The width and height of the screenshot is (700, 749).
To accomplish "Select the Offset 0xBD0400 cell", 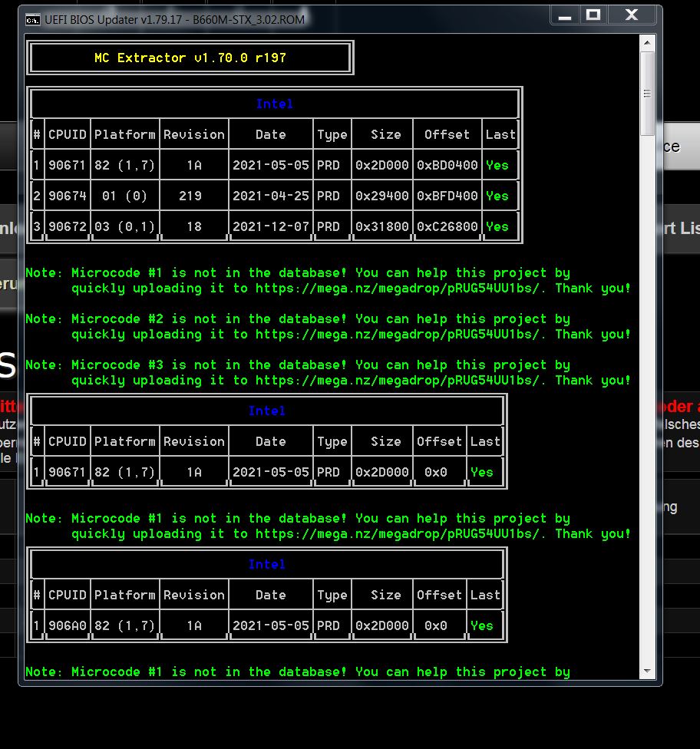I will point(447,164).
